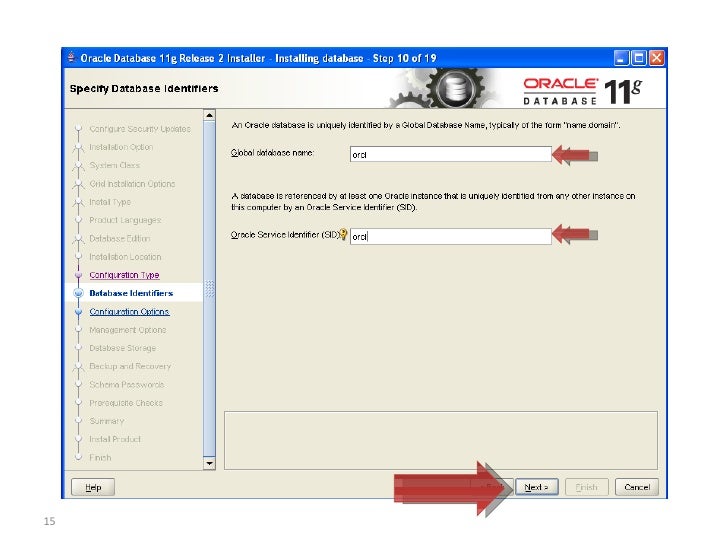The image size is (728, 546).
Task: Select the Install Type step
Action: pos(110,202)
